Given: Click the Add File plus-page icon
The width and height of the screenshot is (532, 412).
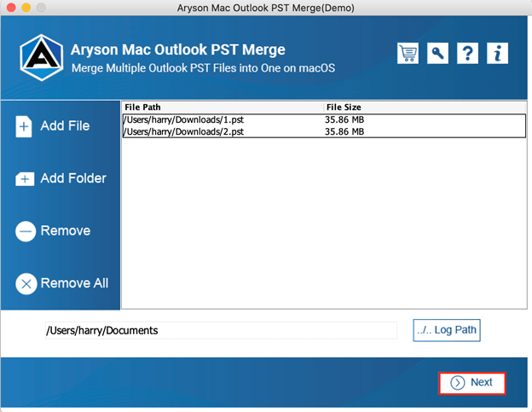Looking at the screenshot, I should coord(24,126).
